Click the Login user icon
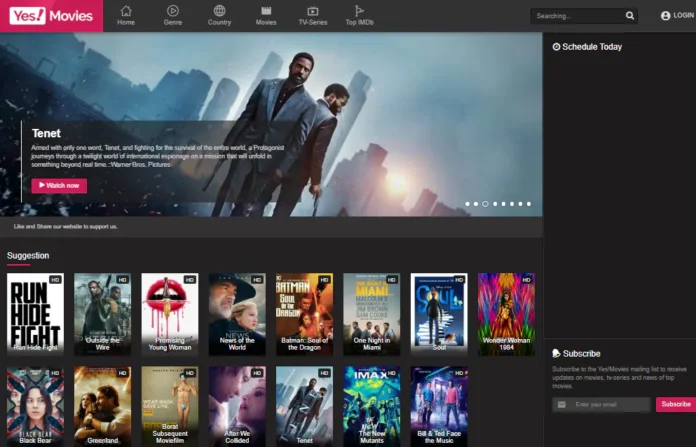Viewport: 696px width, 447px height. [666, 16]
